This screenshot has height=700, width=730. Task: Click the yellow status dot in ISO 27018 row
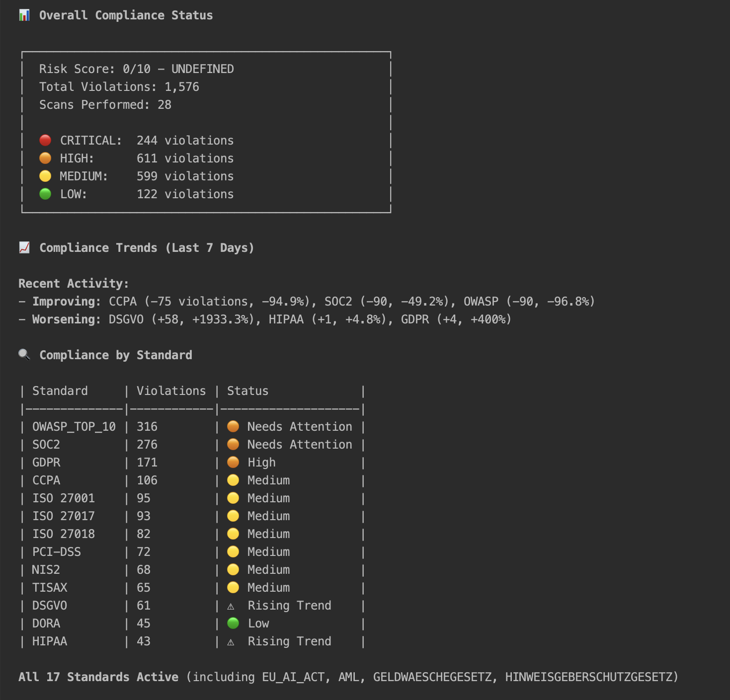pyautogui.click(x=233, y=534)
